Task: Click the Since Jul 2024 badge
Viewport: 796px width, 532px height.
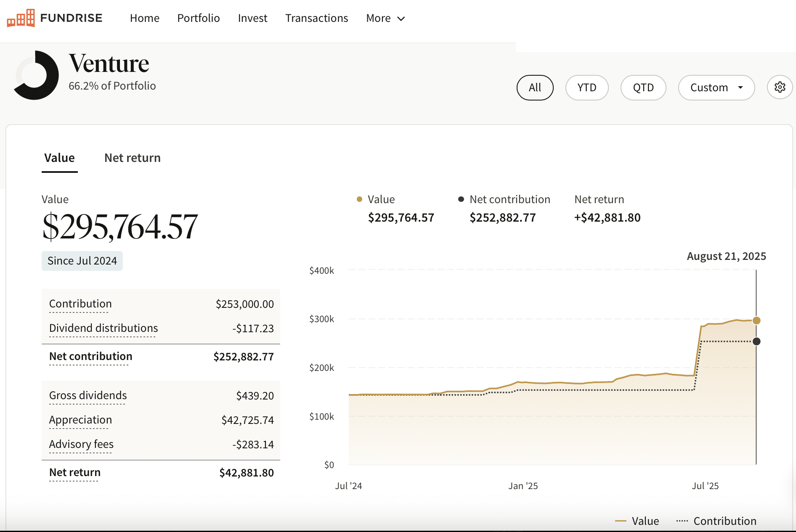Action: point(82,261)
